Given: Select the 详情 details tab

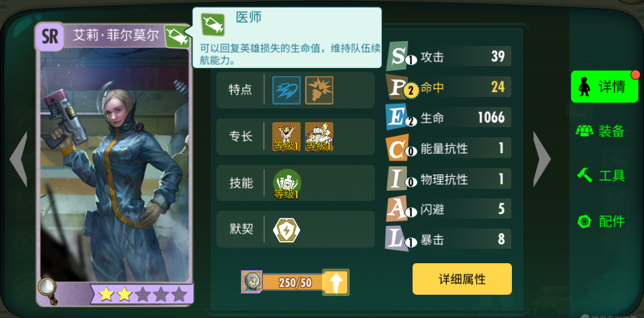Looking at the screenshot, I should coord(604,86).
